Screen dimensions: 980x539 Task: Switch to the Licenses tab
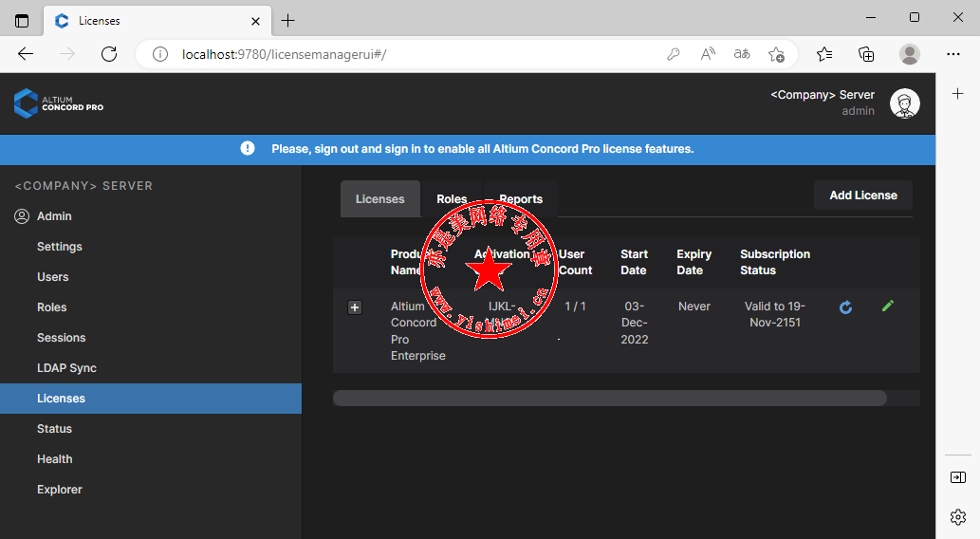(380, 199)
